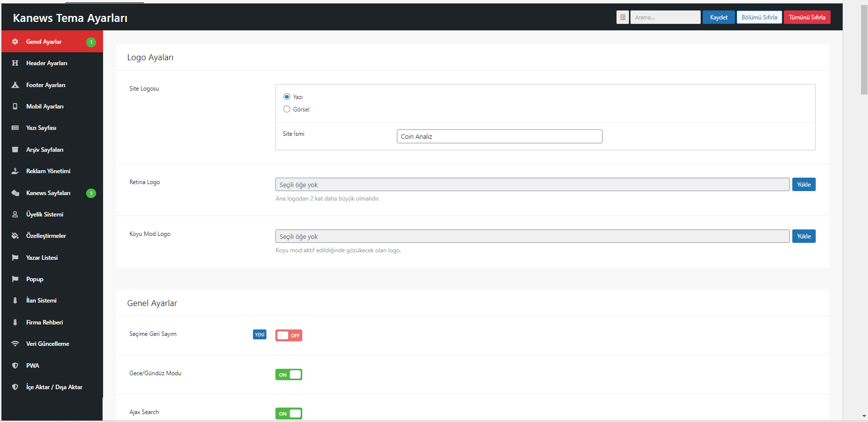This screenshot has width=868, height=422.
Task: Click the Arama search field
Action: (665, 17)
